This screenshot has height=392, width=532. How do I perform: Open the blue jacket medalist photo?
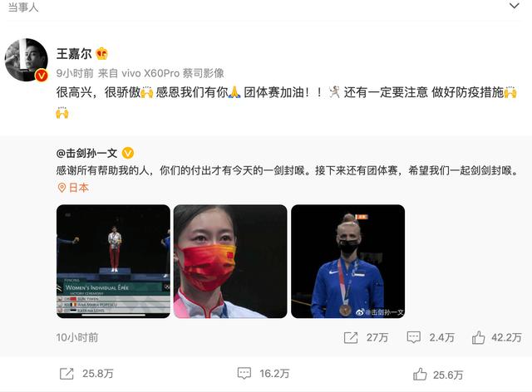pyautogui.click(x=347, y=261)
